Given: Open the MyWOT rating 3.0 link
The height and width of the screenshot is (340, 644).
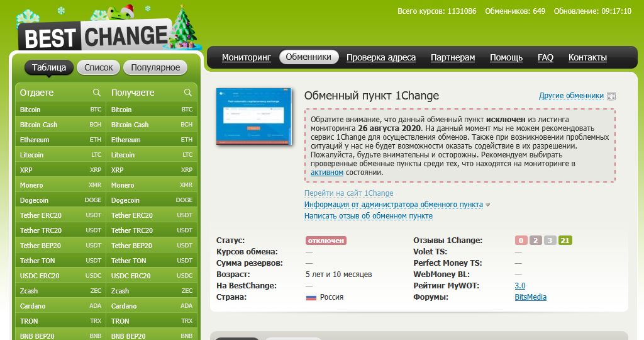Looking at the screenshot, I should click(x=519, y=286).
